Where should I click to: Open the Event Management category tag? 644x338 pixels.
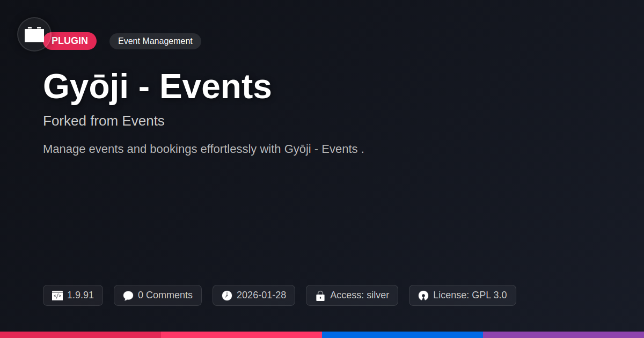pos(155,41)
